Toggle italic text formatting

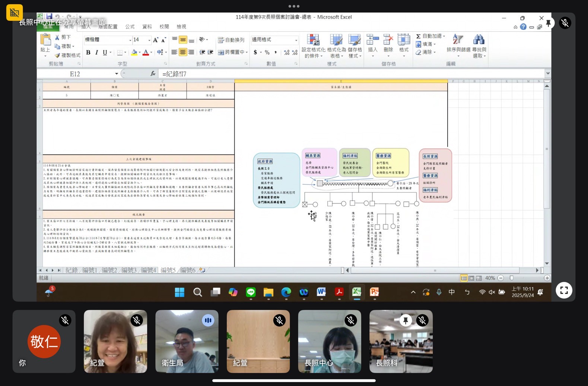[96, 52]
